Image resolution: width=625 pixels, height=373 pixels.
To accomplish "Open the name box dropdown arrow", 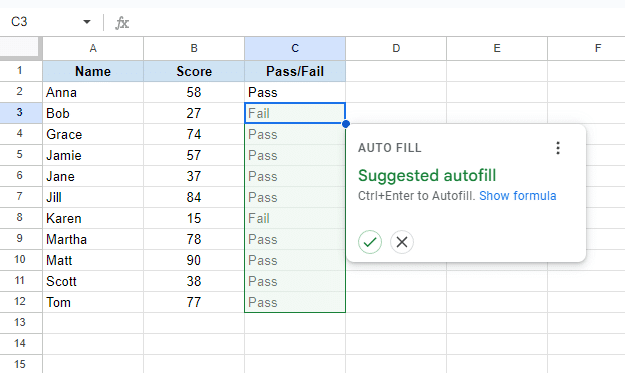I will point(86,22).
